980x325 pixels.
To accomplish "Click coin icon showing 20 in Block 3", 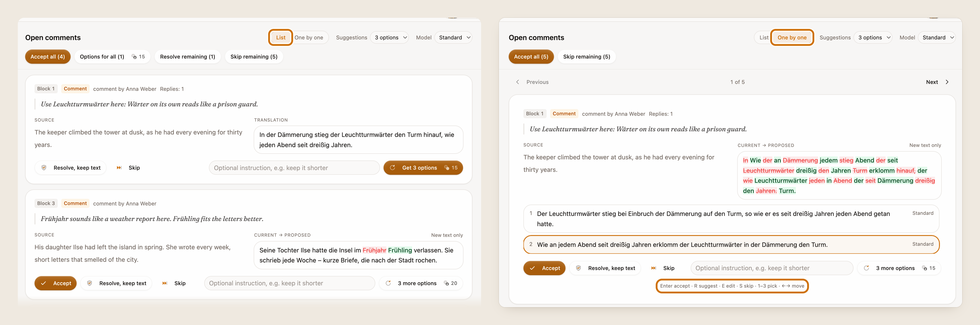I will click(x=446, y=283).
